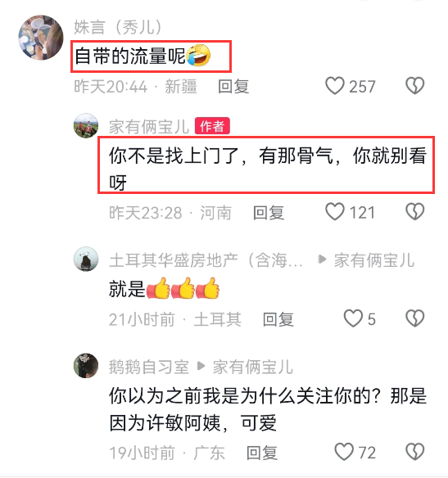Open 家有俩宝儿 author avatar
Screen dimensions: 448x478
[86, 125]
